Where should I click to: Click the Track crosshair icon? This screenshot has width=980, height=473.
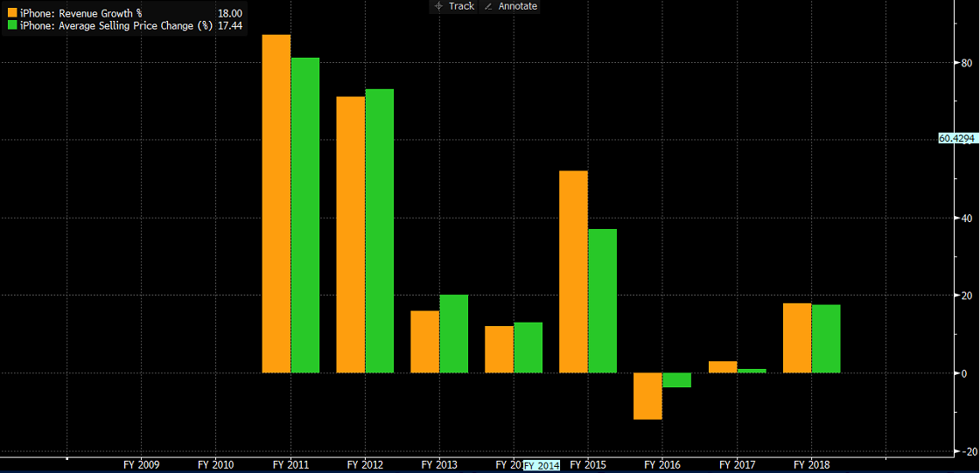[x=437, y=6]
